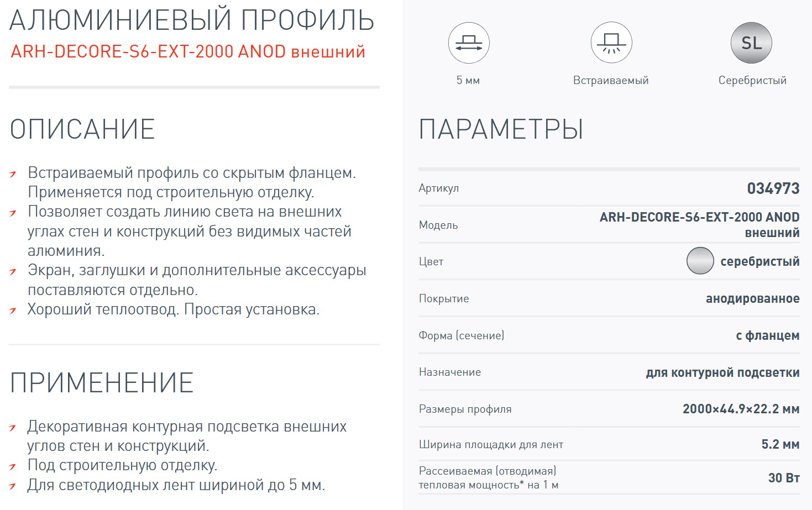Click the ПРИМЕНЕНИЕ section heading
Image resolution: width=812 pixels, height=510 pixels.
click(x=102, y=383)
